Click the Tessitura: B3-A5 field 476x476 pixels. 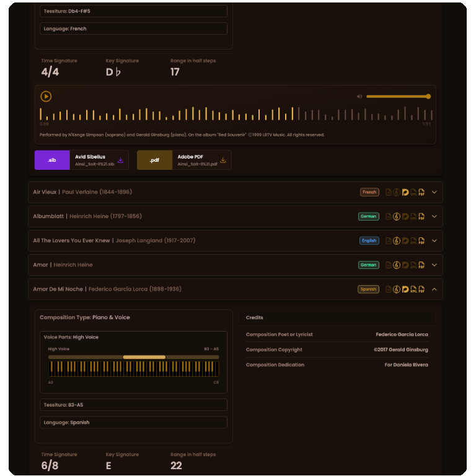[134, 405]
